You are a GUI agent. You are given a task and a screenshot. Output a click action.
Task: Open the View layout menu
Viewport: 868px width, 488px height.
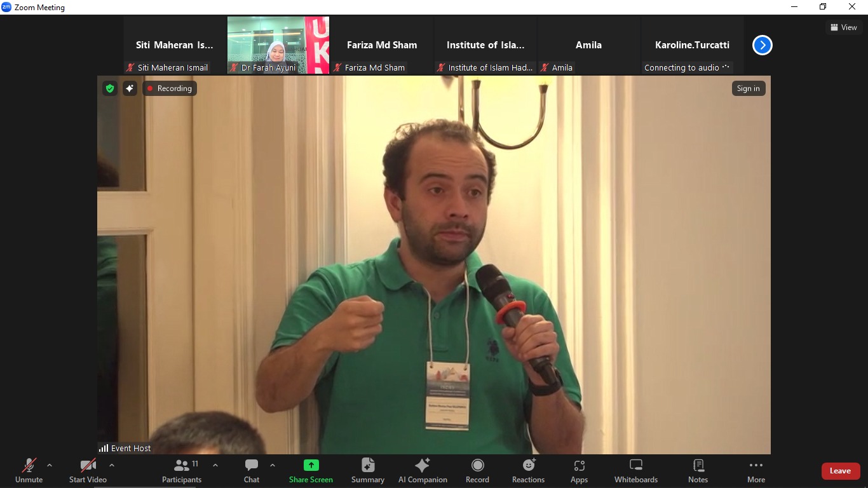pyautogui.click(x=843, y=27)
